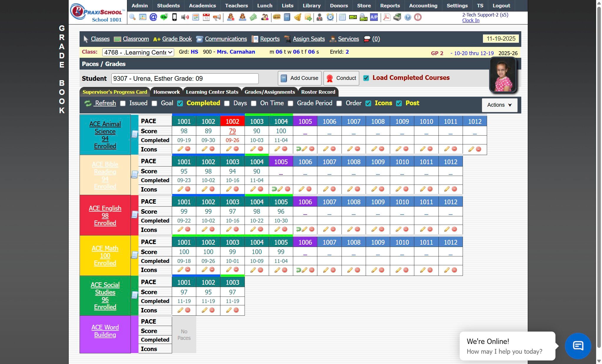602x364 pixels.
Task: Click the Add Course button
Action: [x=300, y=78]
